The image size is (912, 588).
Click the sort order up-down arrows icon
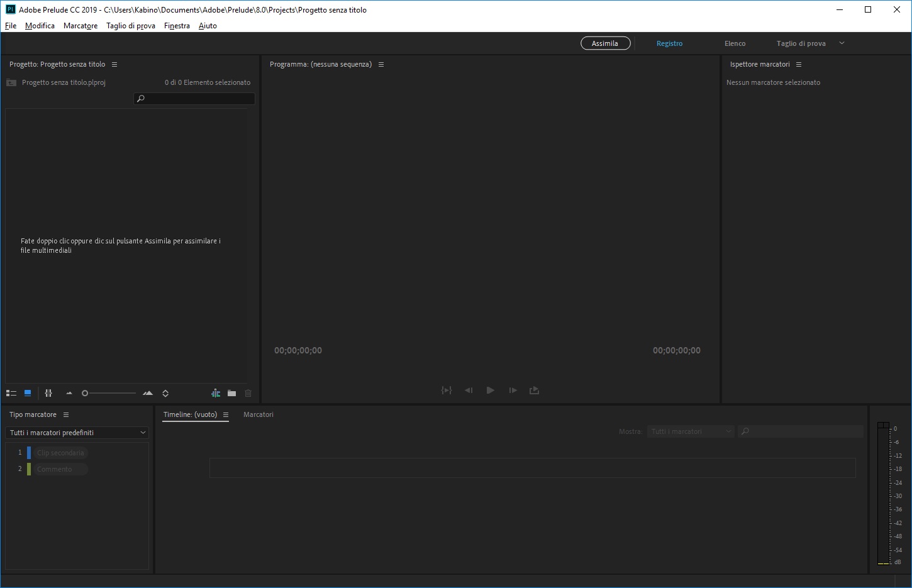tap(165, 393)
